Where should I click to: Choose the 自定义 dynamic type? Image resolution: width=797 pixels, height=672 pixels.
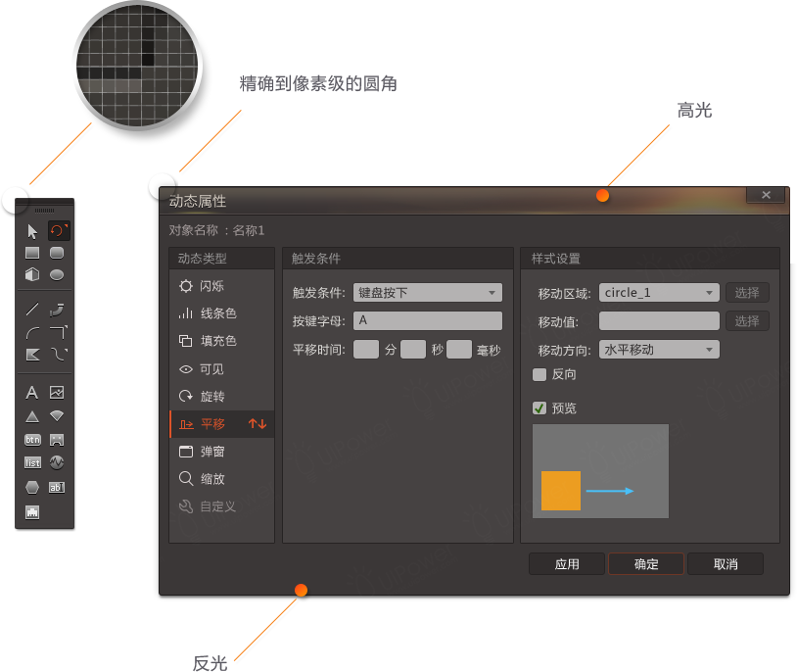222,506
